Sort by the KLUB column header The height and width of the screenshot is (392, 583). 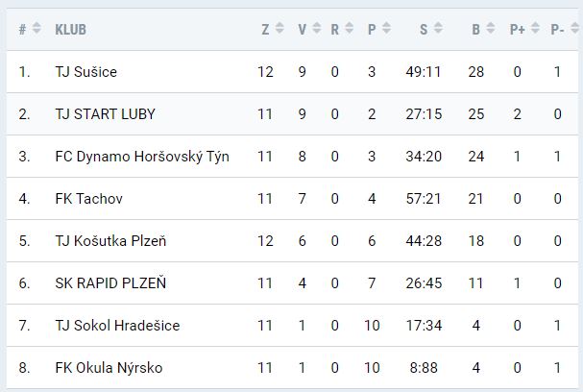tap(71, 29)
